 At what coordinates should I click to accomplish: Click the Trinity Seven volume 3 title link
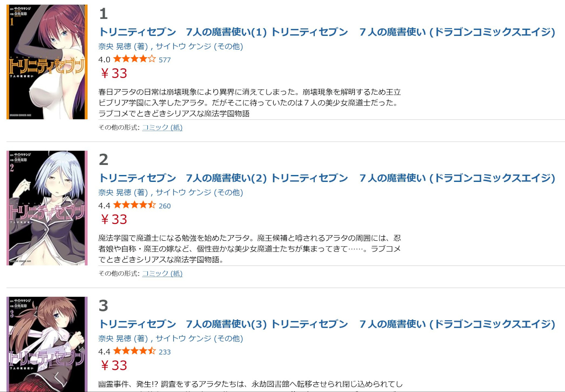tap(326, 324)
